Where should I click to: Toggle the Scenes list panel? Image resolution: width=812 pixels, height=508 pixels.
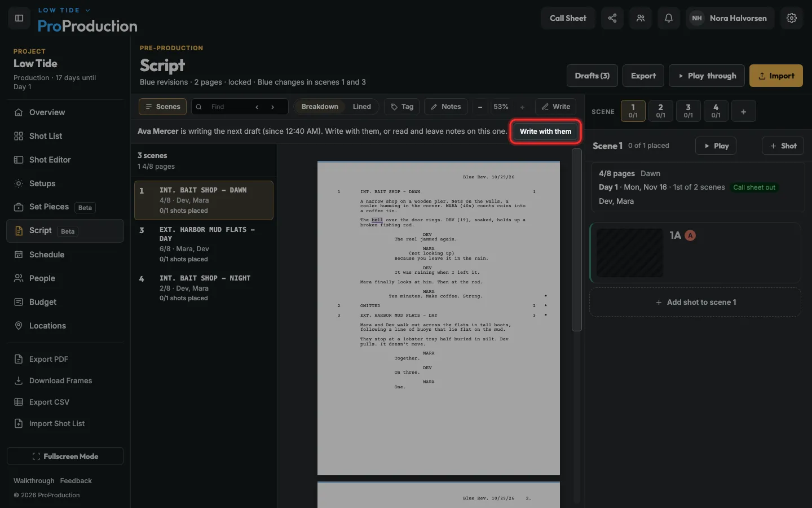pyautogui.click(x=162, y=107)
